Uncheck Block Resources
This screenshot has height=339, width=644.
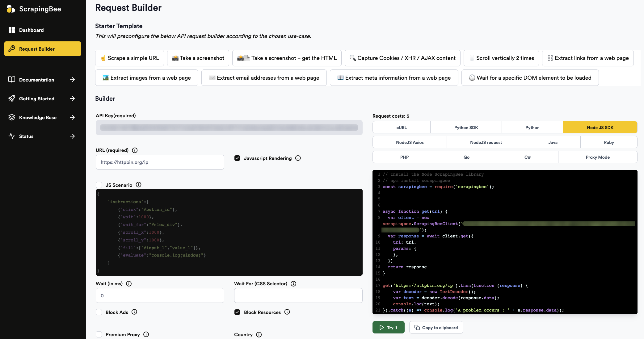coord(237,312)
